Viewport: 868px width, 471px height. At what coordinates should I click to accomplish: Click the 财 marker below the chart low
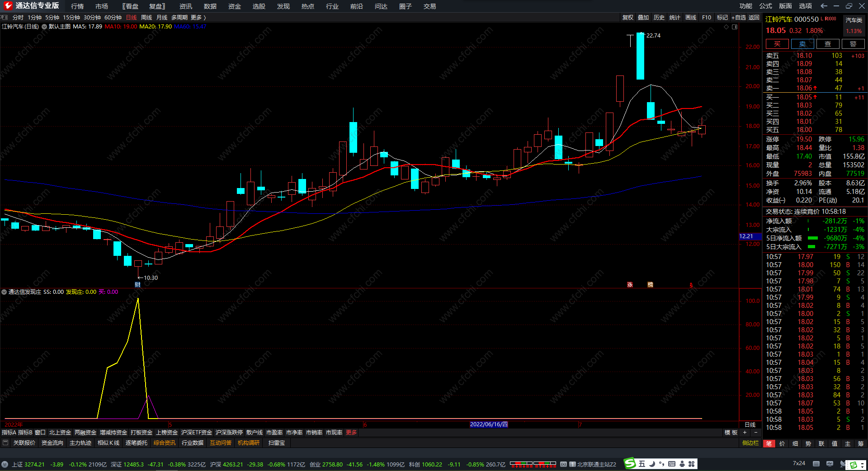pyautogui.click(x=137, y=284)
